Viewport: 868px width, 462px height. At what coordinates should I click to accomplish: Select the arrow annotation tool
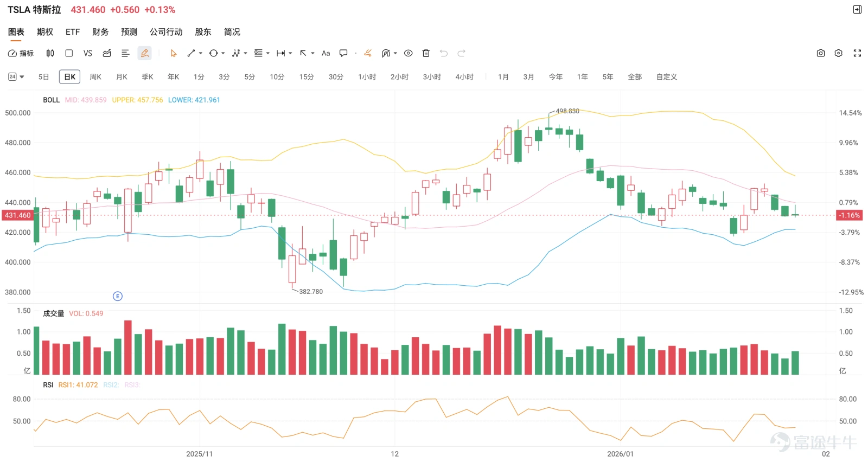click(x=303, y=53)
